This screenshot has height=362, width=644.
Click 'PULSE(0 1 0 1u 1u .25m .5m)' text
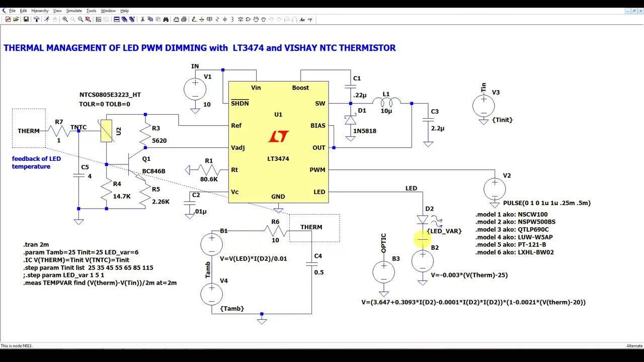click(547, 203)
